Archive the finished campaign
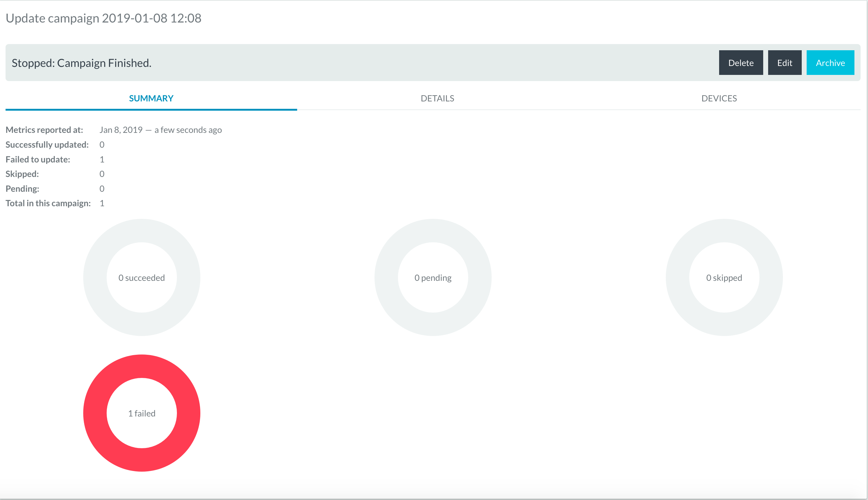Image resolution: width=868 pixels, height=500 pixels. point(830,63)
